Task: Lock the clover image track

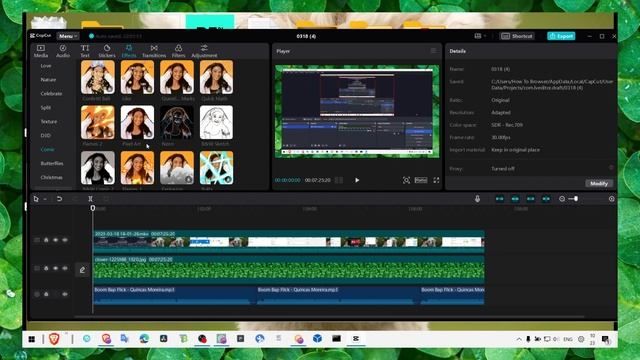Action: click(46, 268)
